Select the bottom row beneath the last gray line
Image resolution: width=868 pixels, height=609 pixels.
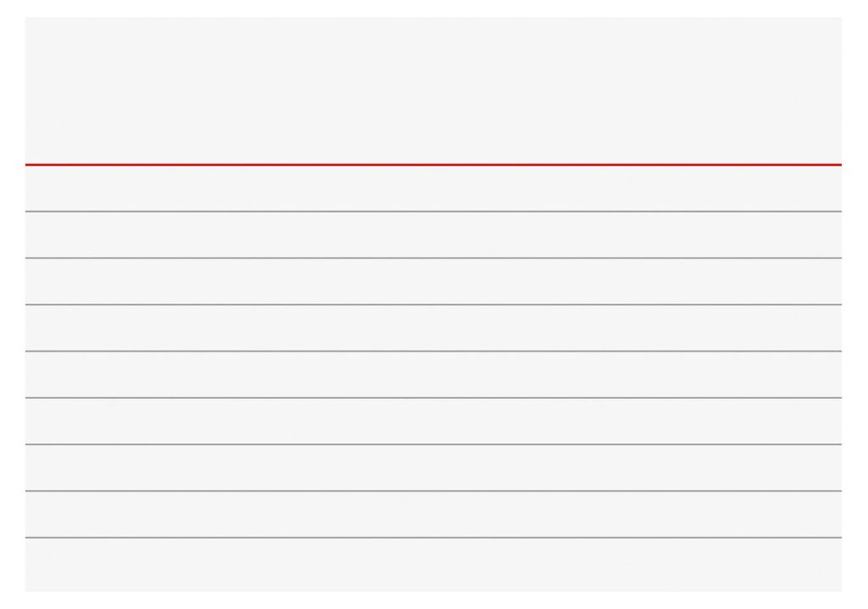[433, 565]
